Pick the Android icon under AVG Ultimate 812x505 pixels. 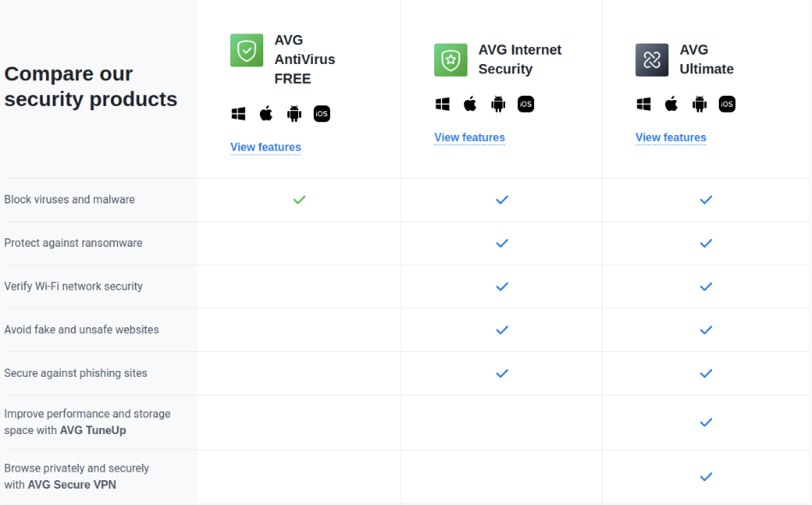pos(700,104)
